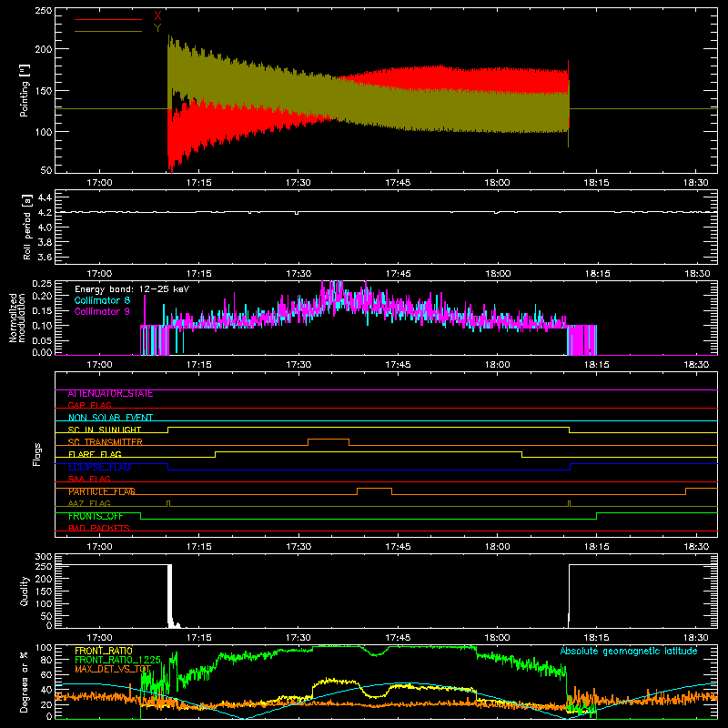Click the Pointing axis title

25,90
